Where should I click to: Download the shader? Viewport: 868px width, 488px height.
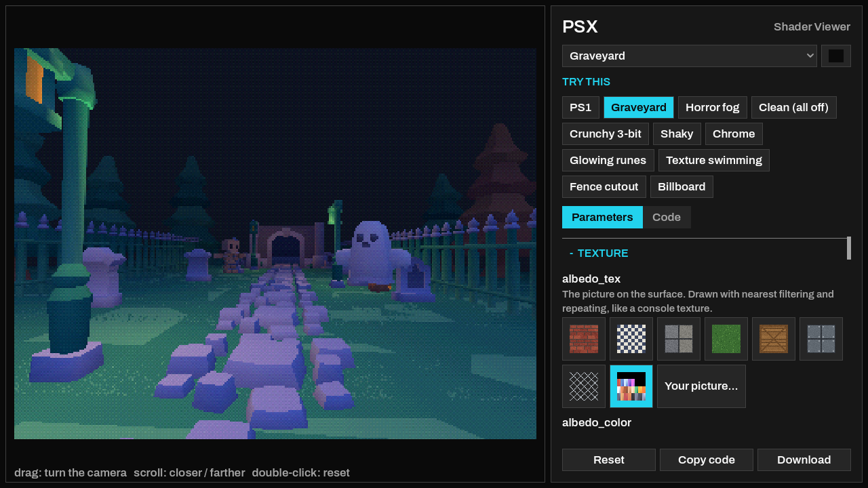pyautogui.click(x=804, y=460)
